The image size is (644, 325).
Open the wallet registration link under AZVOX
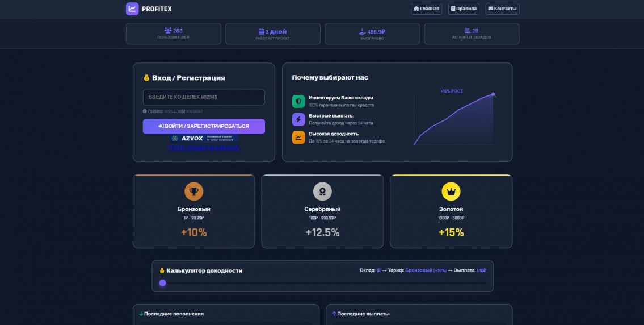pyautogui.click(x=204, y=148)
